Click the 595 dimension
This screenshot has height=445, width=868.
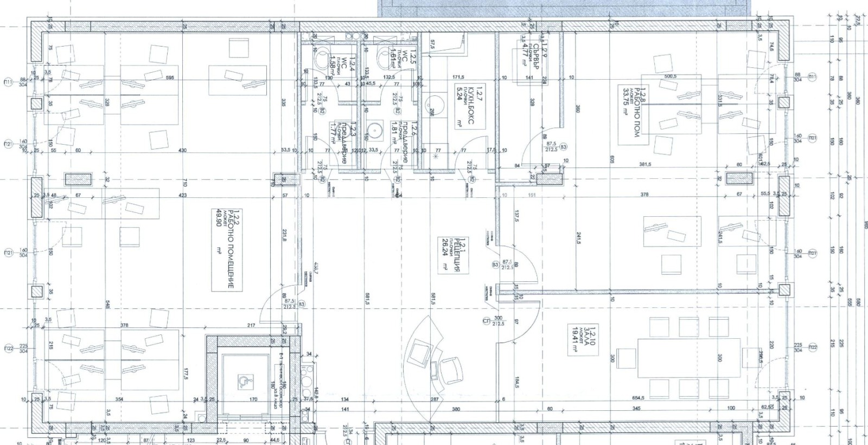coord(170,78)
